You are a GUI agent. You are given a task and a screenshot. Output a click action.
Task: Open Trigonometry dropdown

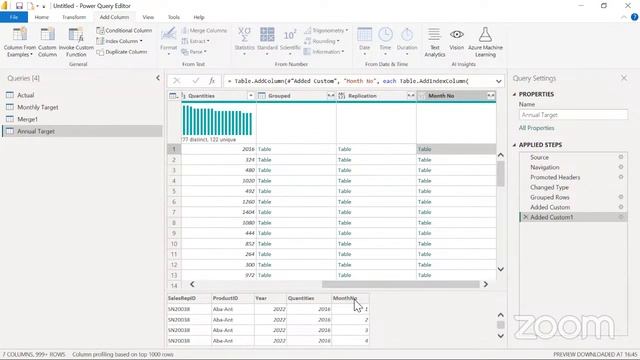coord(326,31)
